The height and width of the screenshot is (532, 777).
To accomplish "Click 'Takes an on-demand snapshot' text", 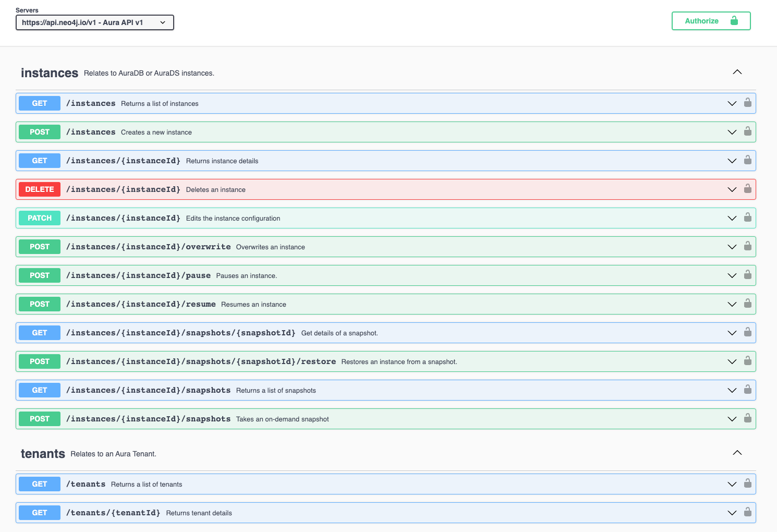I will click(282, 419).
